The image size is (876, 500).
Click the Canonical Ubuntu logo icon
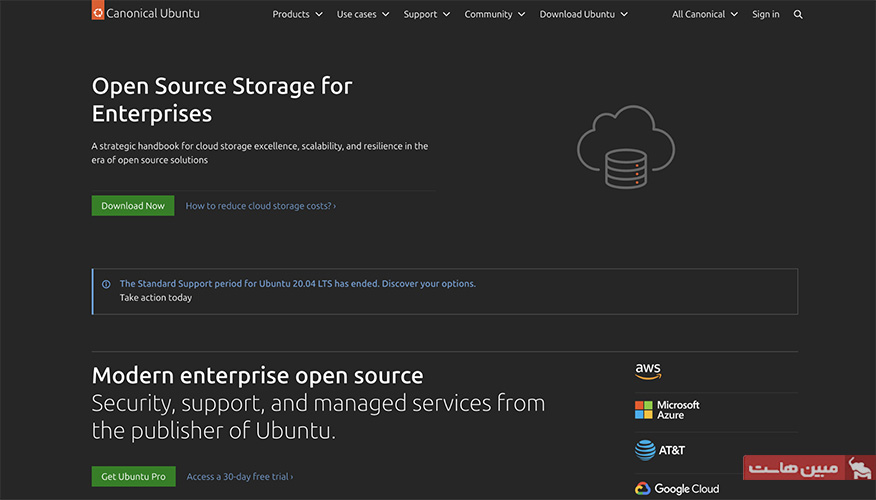pos(98,10)
